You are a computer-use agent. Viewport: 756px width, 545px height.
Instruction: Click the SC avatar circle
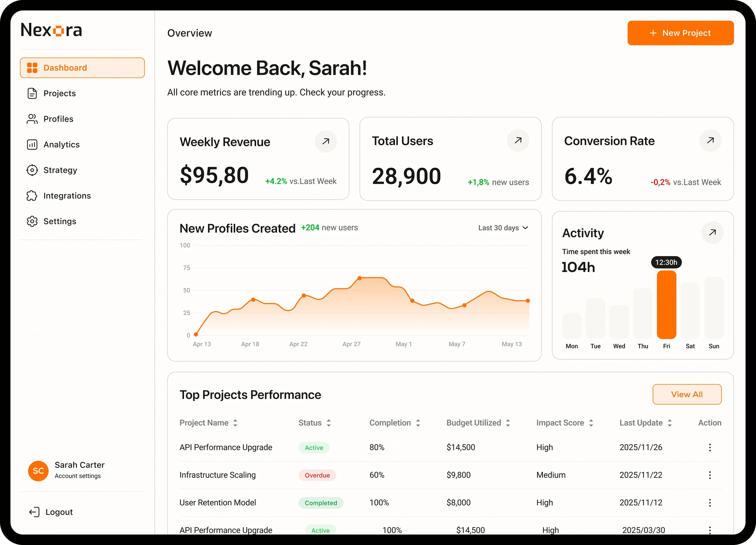pyautogui.click(x=38, y=471)
